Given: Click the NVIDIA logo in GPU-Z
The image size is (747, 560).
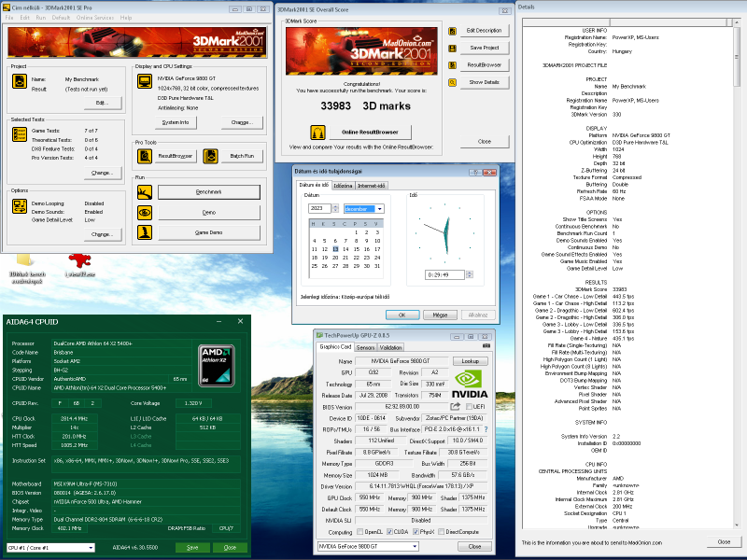Looking at the screenshot, I should click(470, 385).
